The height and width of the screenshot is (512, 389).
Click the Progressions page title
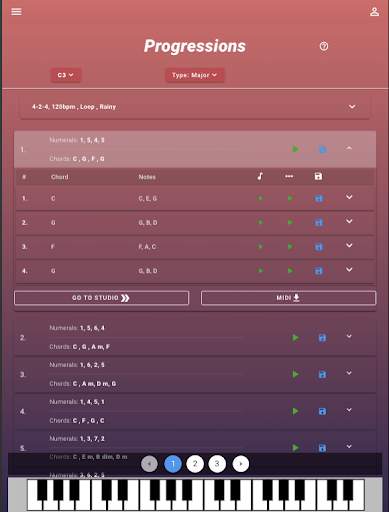click(x=195, y=46)
